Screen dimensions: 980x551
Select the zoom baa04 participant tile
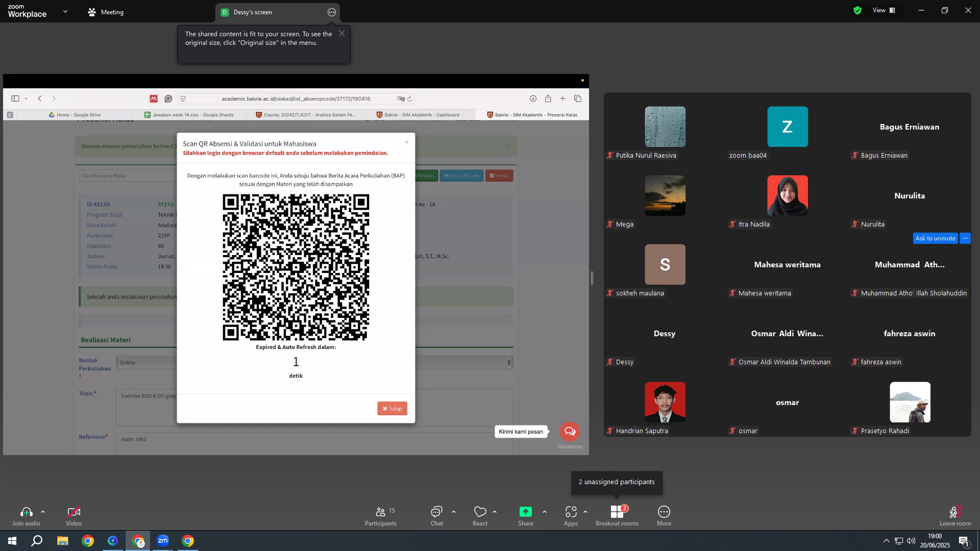tap(788, 127)
